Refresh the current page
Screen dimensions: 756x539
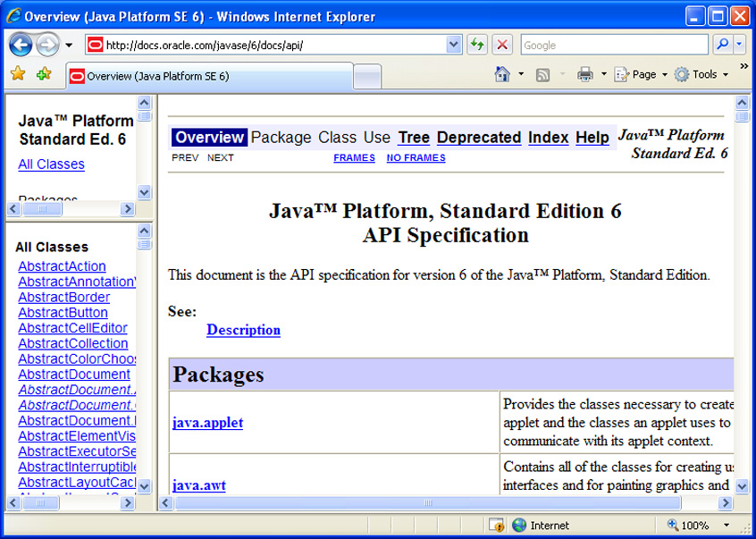(x=476, y=45)
